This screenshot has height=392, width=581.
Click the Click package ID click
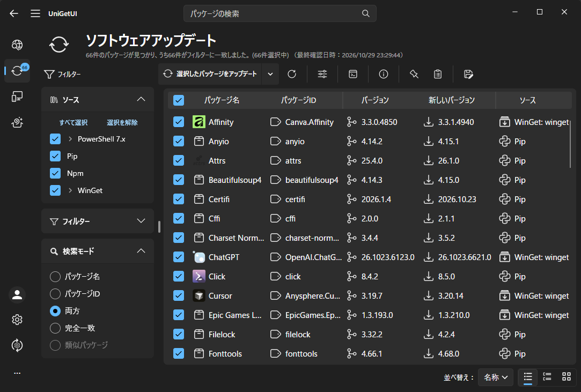(x=293, y=276)
